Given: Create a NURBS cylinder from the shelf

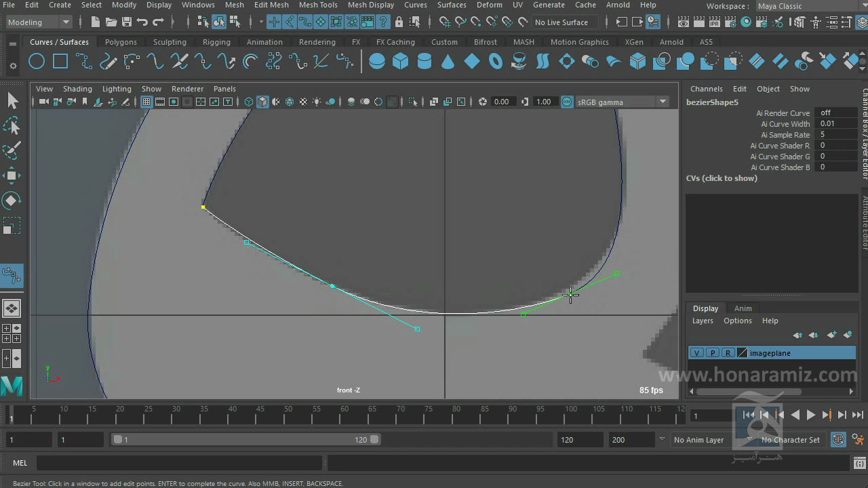Looking at the screenshot, I should point(425,62).
